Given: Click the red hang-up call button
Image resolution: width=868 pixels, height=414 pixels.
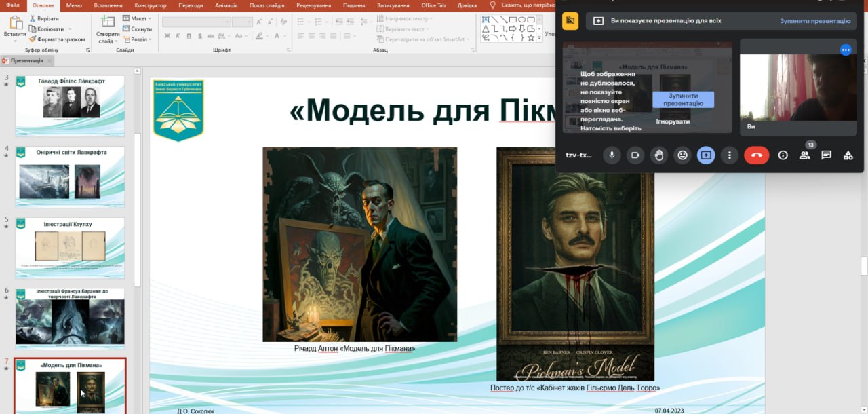Looking at the screenshot, I should click(x=756, y=155).
